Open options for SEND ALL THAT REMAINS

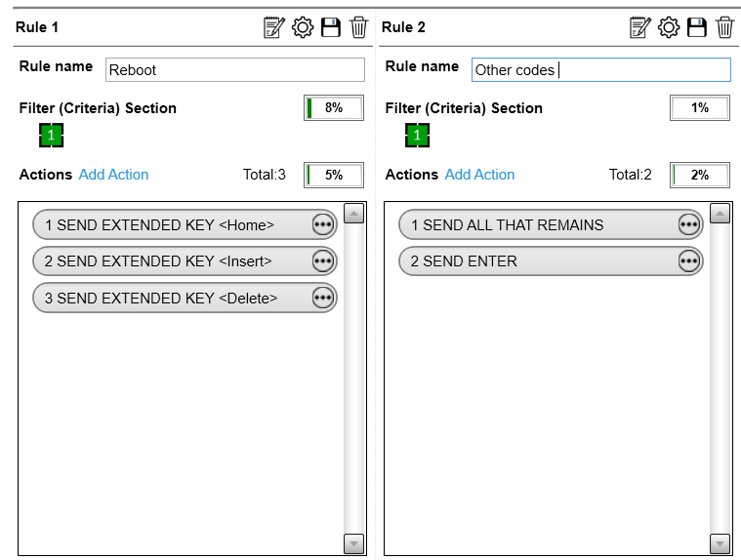[689, 225]
